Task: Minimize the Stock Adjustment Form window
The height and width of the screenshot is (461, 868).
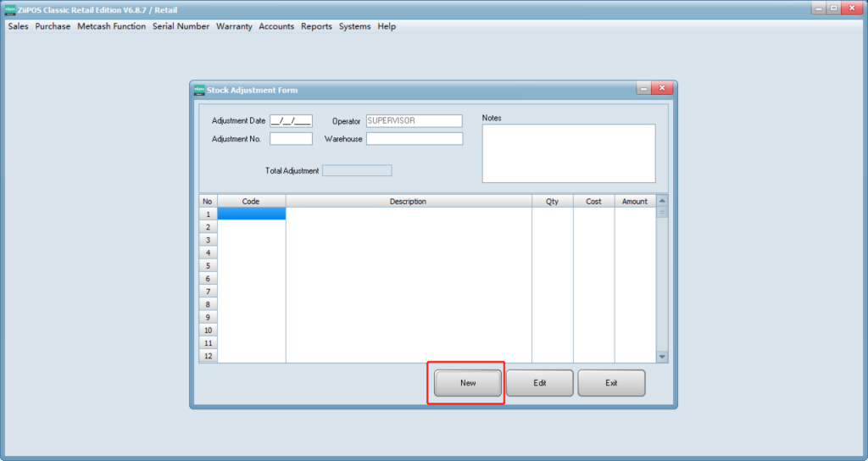Action: [644, 88]
